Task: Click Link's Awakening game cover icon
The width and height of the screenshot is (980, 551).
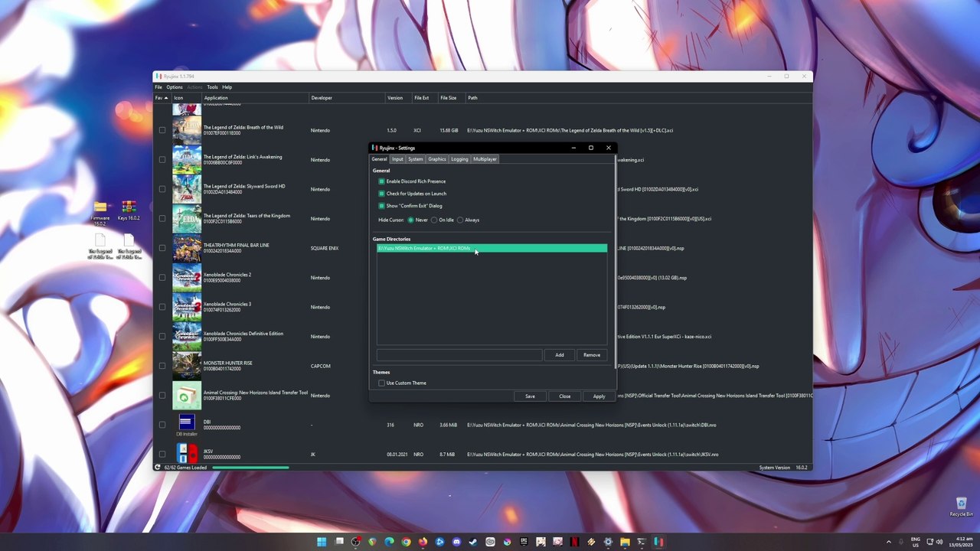Action: pyautogui.click(x=186, y=160)
